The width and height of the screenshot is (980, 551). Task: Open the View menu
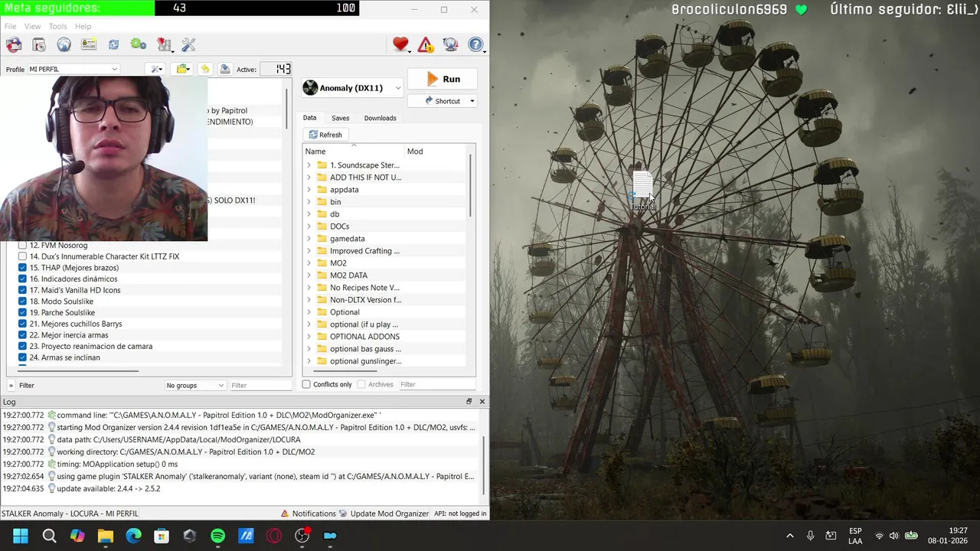point(32,26)
